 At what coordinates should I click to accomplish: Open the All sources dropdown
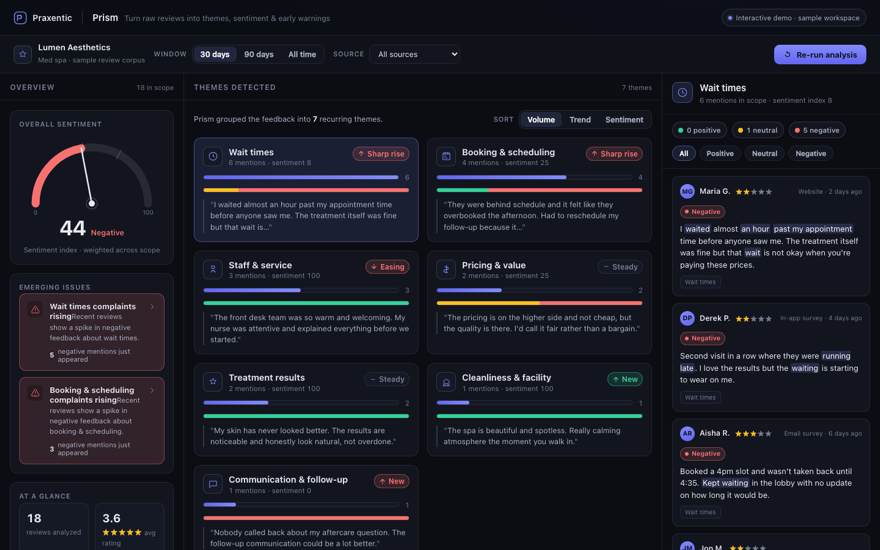pos(415,54)
